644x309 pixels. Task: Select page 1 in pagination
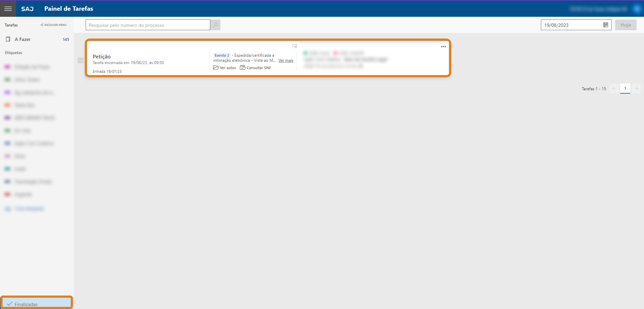[x=625, y=89]
